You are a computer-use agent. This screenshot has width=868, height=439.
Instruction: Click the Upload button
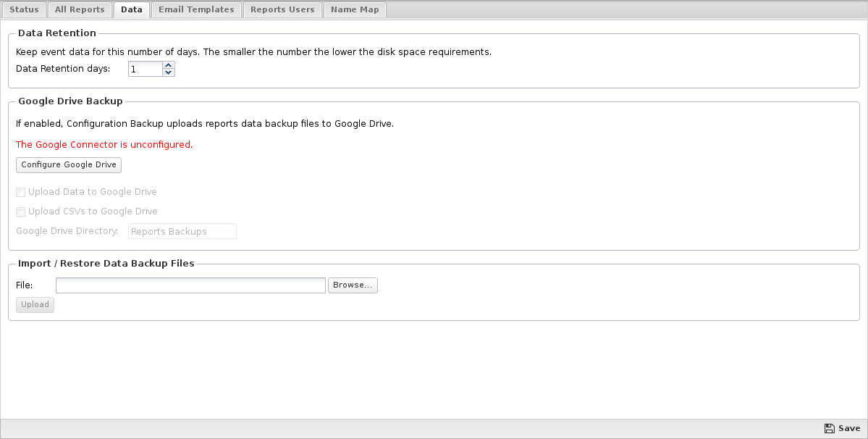tap(35, 304)
